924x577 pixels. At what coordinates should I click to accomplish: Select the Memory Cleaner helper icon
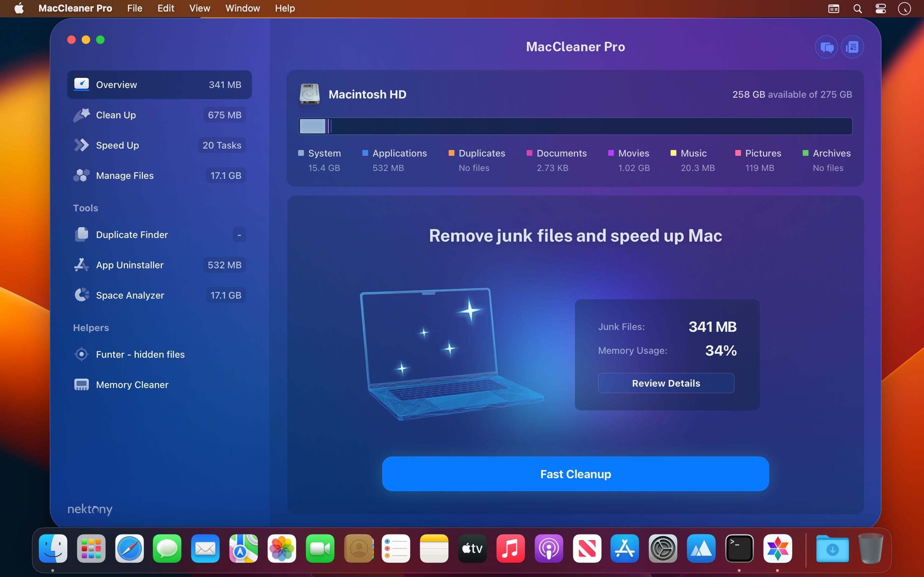click(81, 384)
